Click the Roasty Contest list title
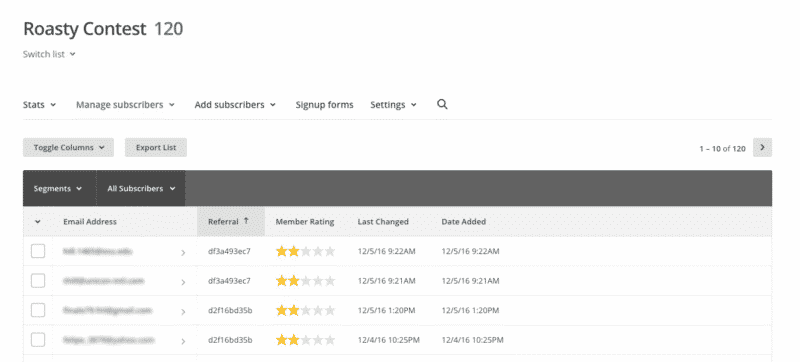800x362 pixels. click(85, 29)
